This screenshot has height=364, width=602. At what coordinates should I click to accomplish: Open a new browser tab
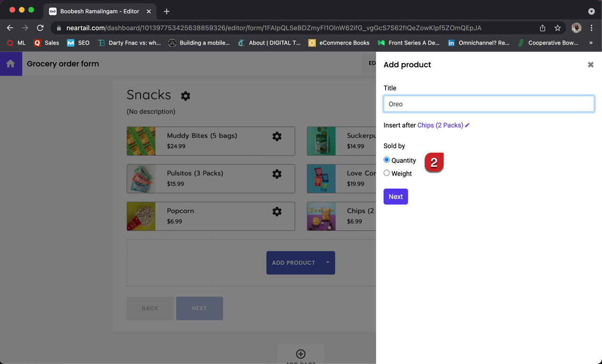(166, 11)
